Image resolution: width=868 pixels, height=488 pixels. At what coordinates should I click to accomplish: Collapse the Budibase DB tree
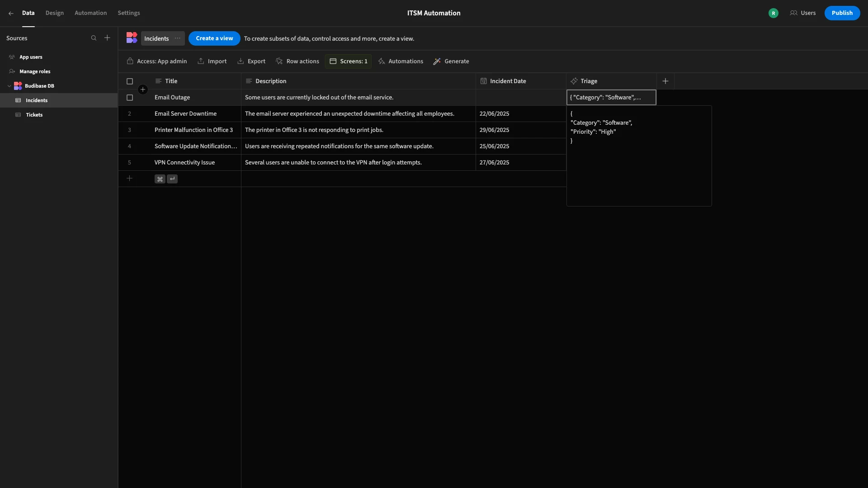click(x=9, y=86)
